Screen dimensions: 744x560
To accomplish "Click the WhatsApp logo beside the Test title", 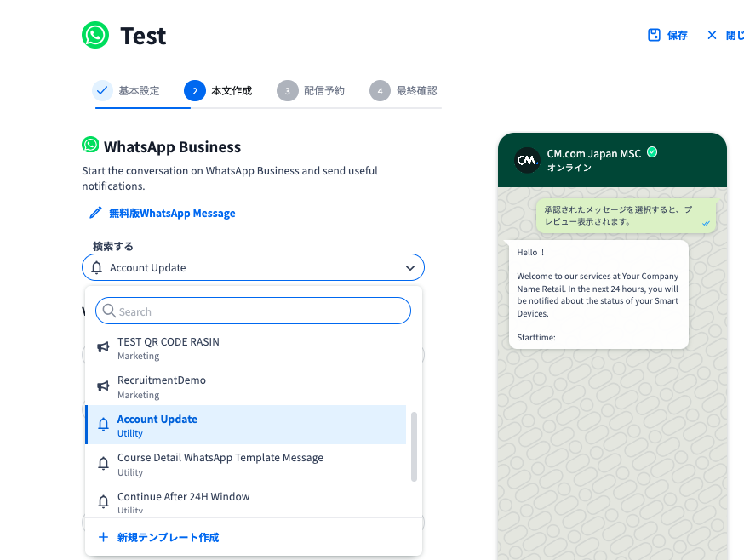I will [95, 35].
